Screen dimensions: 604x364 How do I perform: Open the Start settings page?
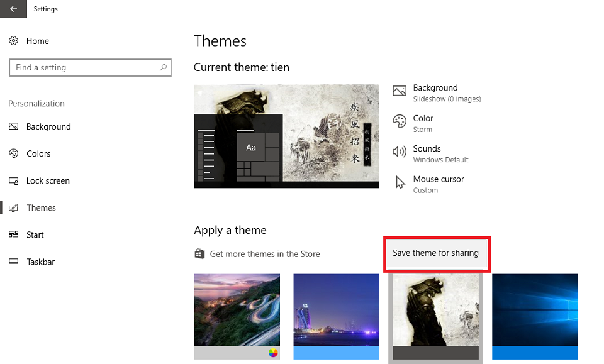tap(35, 234)
